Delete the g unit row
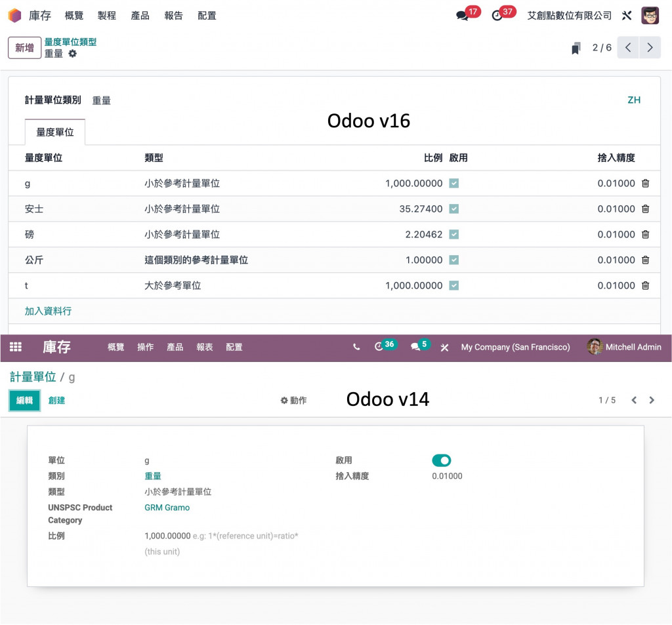Image resolution: width=672 pixels, height=625 pixels. (x=646, y=184)
